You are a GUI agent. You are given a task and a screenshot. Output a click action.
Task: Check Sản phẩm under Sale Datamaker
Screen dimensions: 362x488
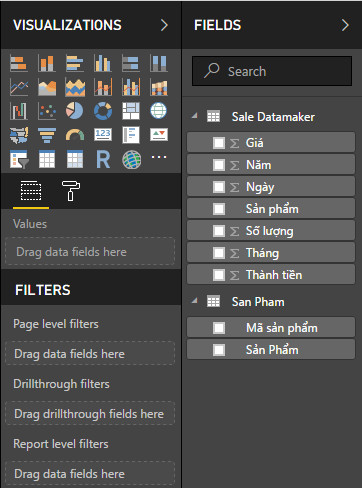pyautogui.click(x=219, y=209)
